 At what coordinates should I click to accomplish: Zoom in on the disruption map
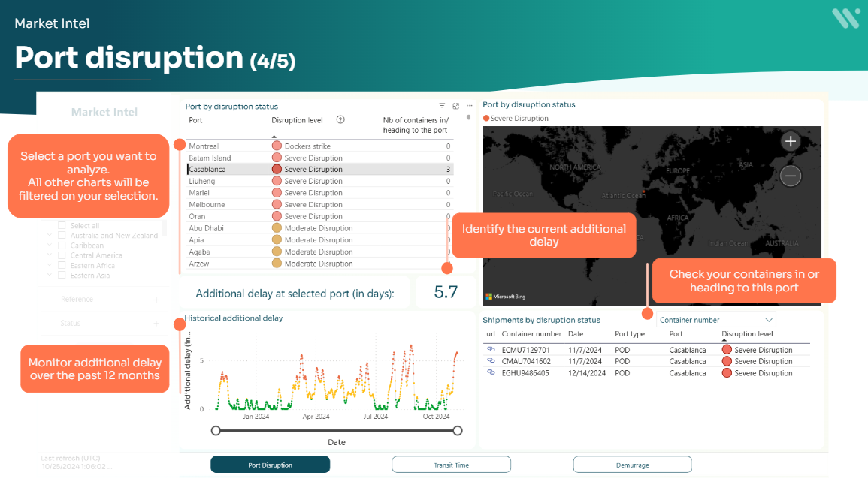[x=790, y=141]
